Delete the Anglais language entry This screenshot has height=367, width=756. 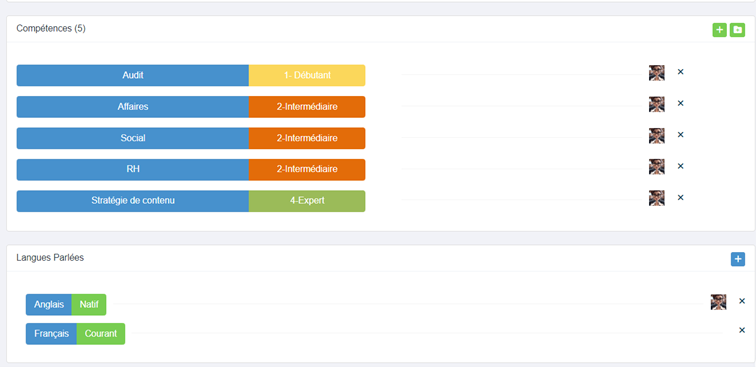click(x=742, y=301)
